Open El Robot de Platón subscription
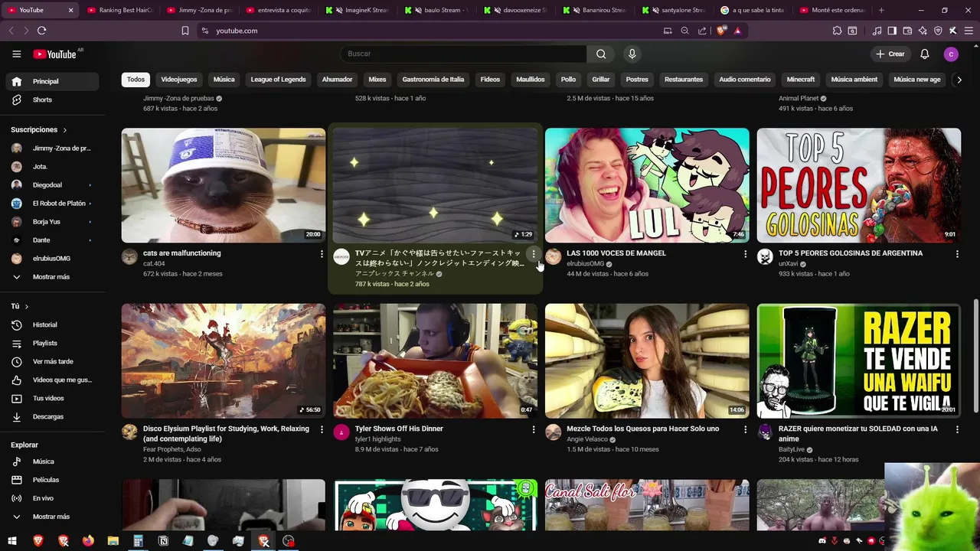 point(53,204)
